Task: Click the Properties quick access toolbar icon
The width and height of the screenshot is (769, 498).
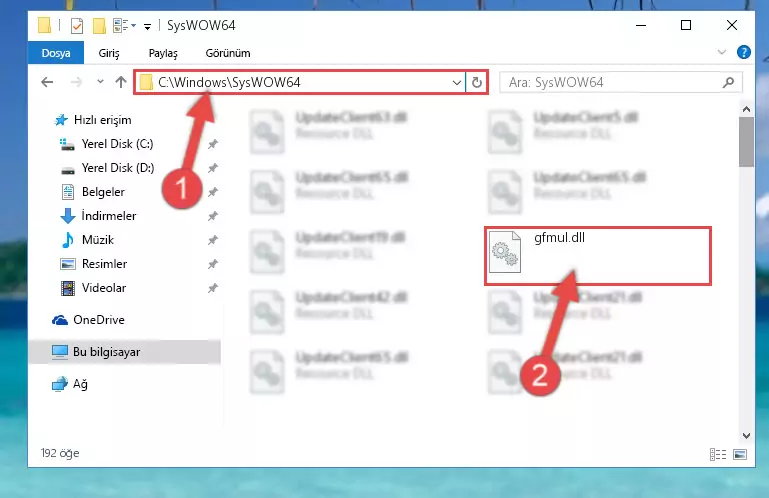Action: click(x=77, y=25)
